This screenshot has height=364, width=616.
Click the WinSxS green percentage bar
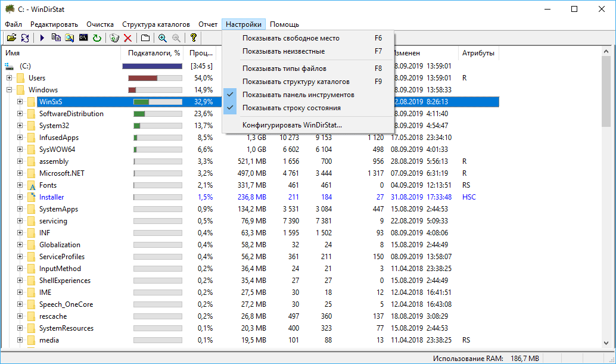coord(157,102)
